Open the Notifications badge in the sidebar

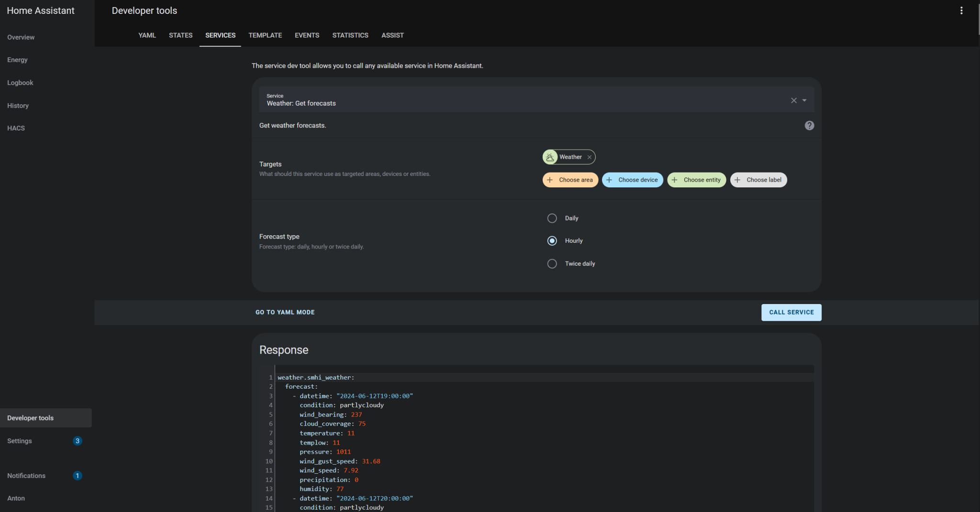point(77,476)
